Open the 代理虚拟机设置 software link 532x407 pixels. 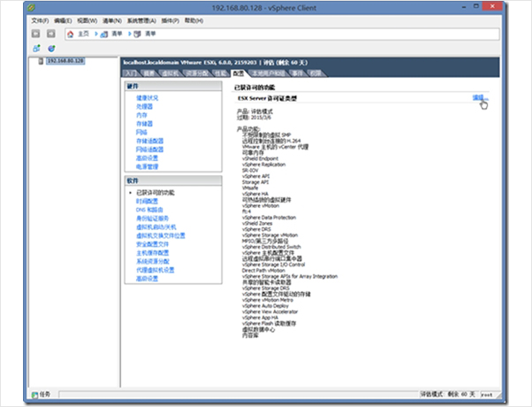click(x=156, y=270)
